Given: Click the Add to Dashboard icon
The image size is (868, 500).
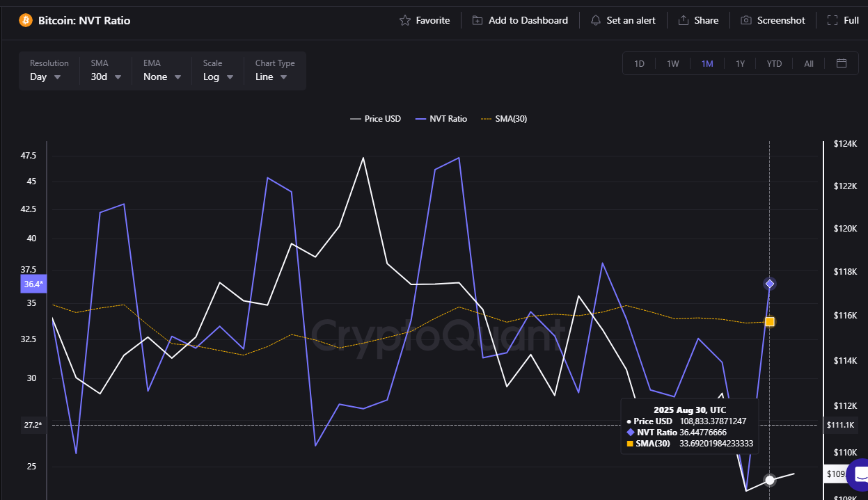Looking at the screenshot, I should tap(476, 21).
